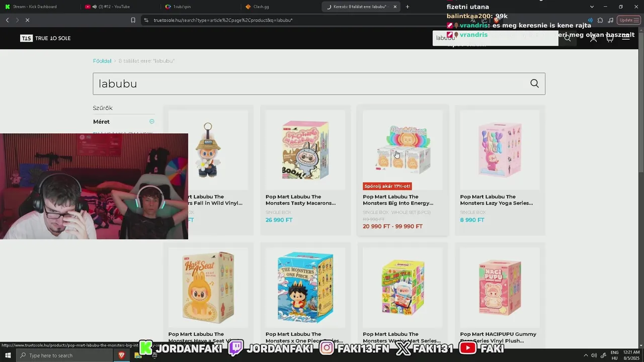Image resolution: width=644 pixels, height=362 pixels.
Task: Open the system volume tray icon
Action: 594,355
